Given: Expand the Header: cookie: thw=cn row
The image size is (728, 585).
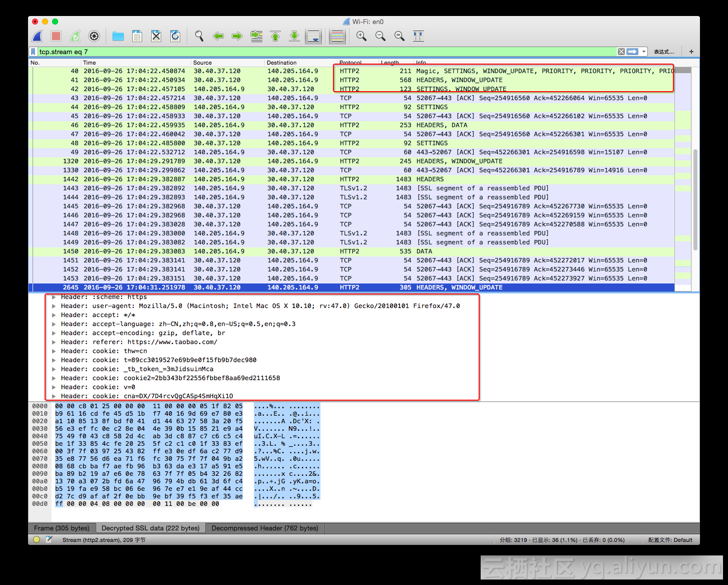Looking at the screenshot, I should [x=54, y=351].
